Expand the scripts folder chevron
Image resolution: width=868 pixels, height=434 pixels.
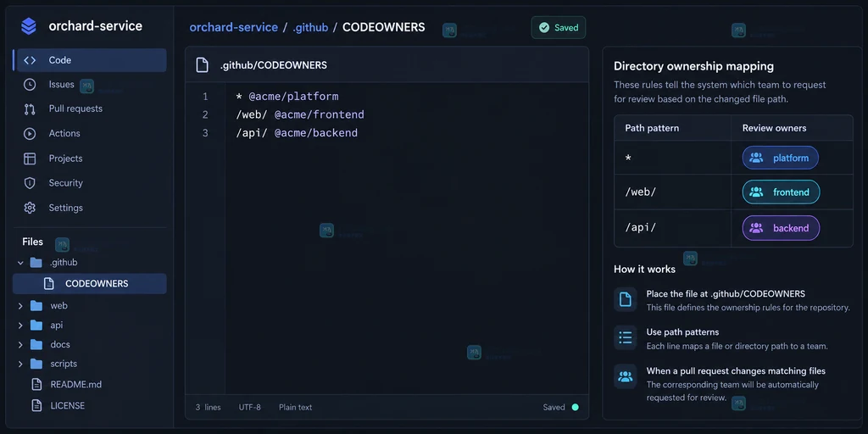coord(20,364)
